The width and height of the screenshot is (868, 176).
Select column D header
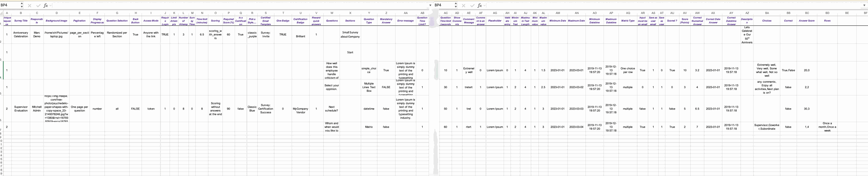click(57, 13)
